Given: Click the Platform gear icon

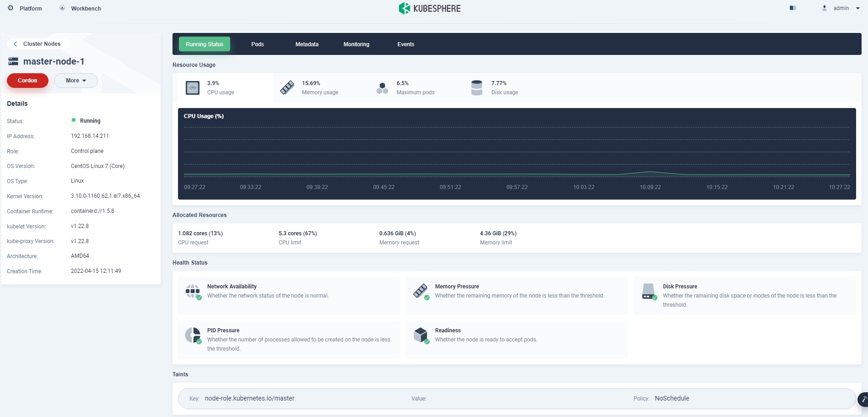Looking at the screenshot, I should (x=11, y=8).
